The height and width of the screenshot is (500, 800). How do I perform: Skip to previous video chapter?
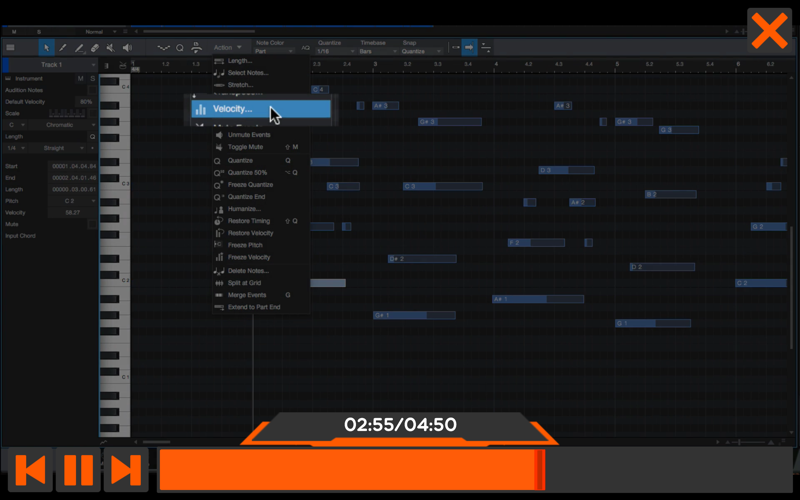30,470
